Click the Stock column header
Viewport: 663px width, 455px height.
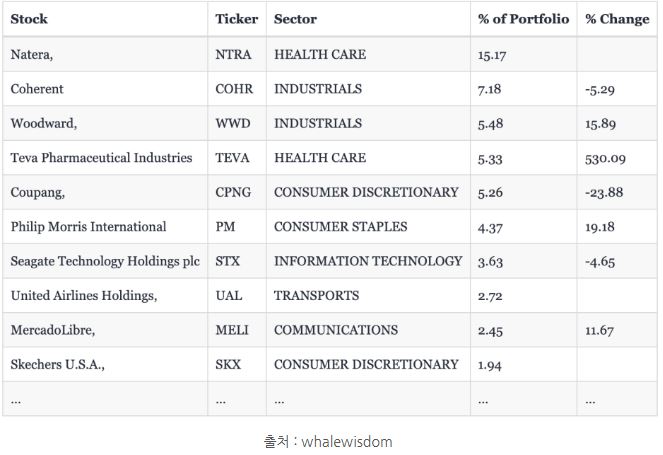29,19
